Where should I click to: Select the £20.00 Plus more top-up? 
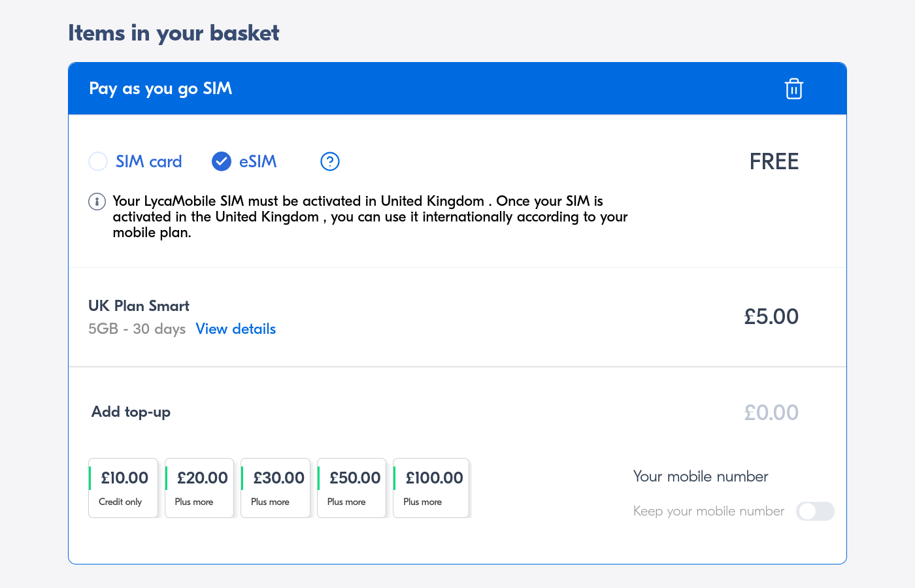point(199,487)
